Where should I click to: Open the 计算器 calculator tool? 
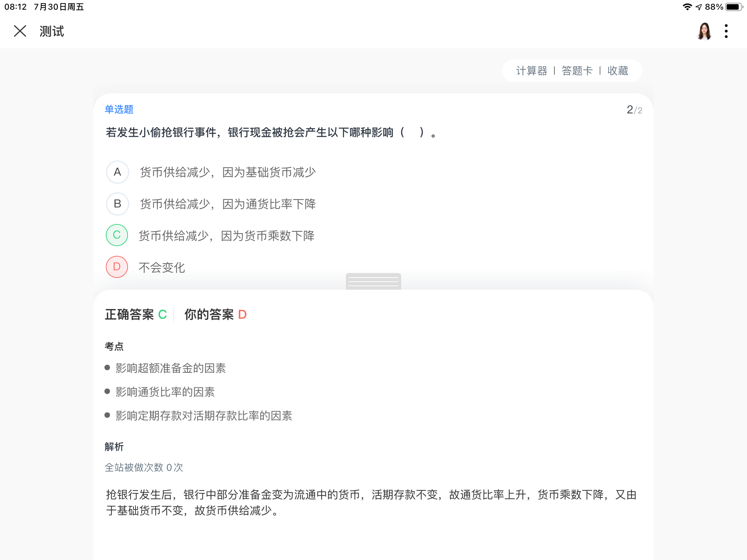click(532, 71)
